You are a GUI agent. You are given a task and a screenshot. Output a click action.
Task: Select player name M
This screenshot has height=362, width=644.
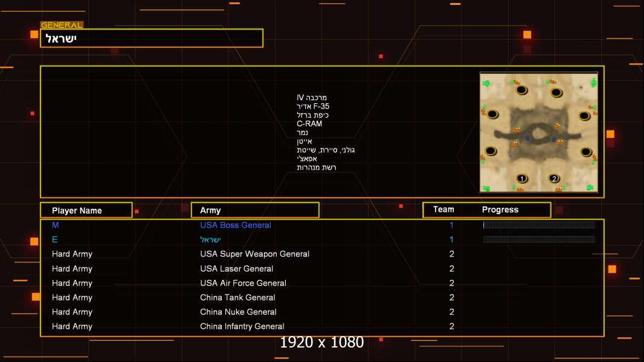pos(56,225)
